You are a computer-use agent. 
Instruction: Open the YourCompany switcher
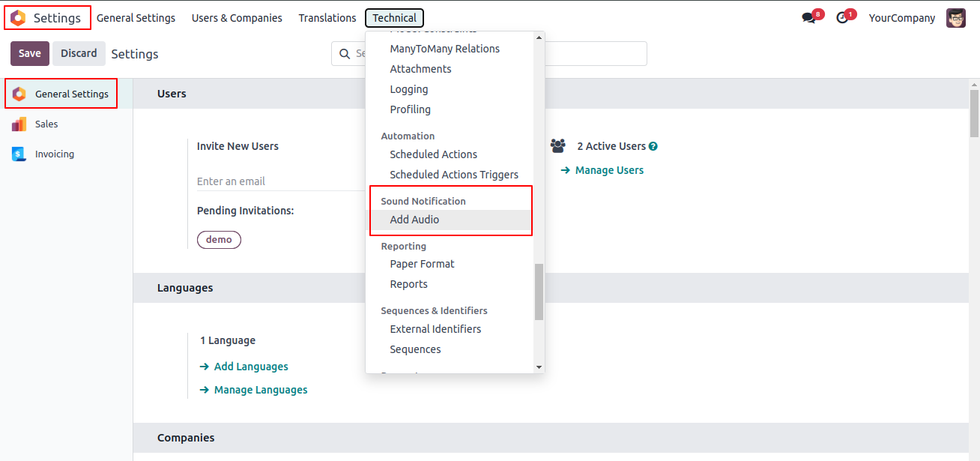click(902, 18)
